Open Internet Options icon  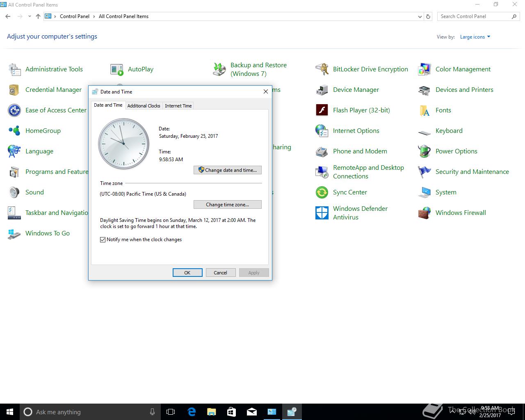(322, 131)
